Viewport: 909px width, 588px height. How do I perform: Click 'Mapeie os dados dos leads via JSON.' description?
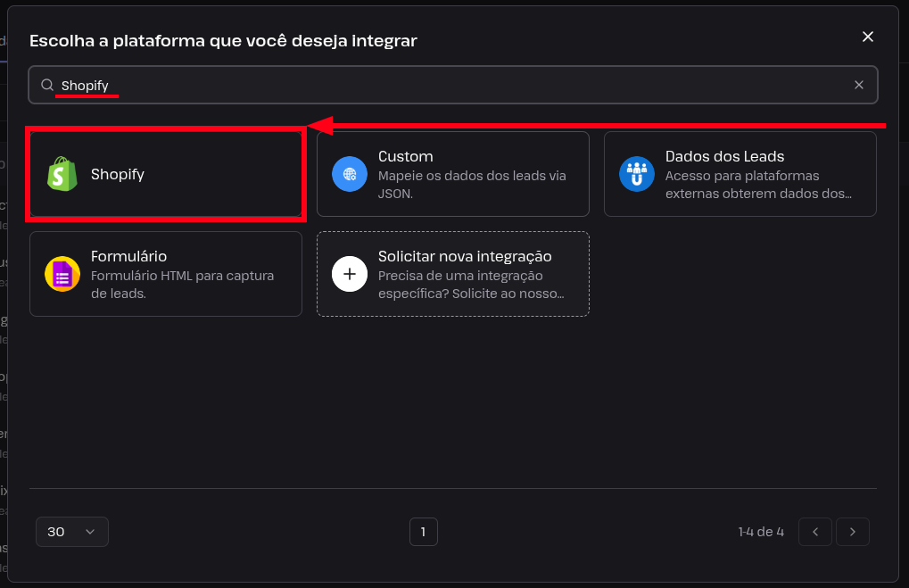472,185
